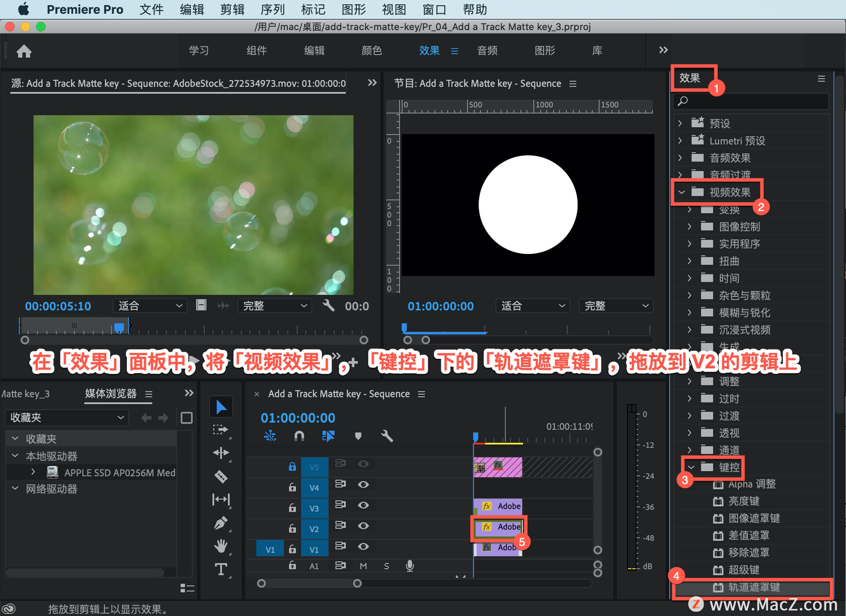Toggle insert sequences as nests icon
Image resolution: width=846 pixels, height=616 pixels.
coord(270,436)
